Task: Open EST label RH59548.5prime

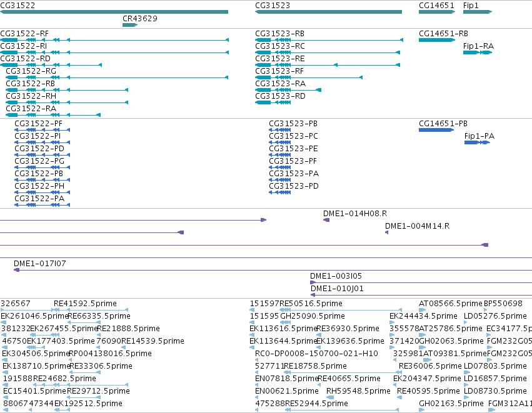Action: tap(358, 391)
